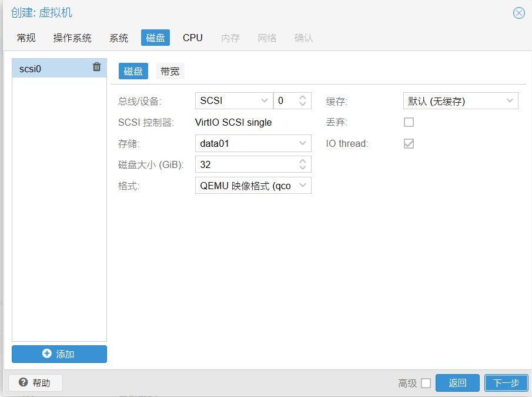This screenshot has height=397, width=532.
Task: Click the 返回 (Back) button
Action: point(457,383)
